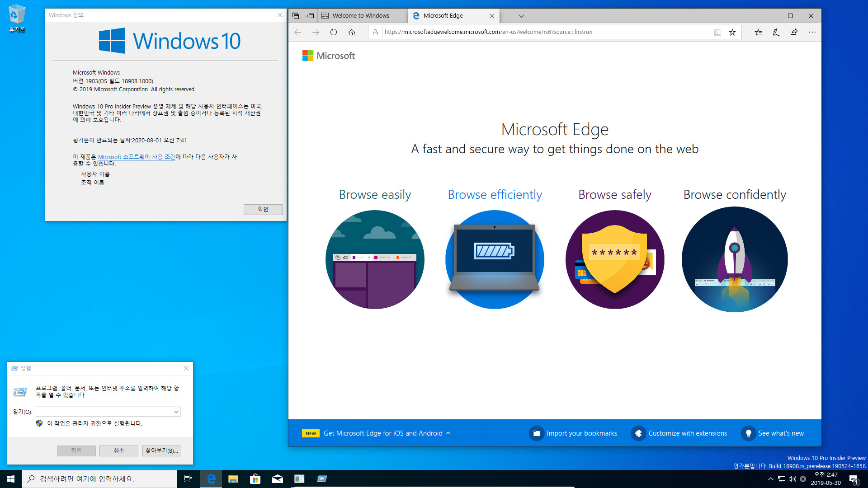The height and width of the screenshot is (488, 868).
Task: Click the shield password illustration
Action: pyautogui.click(x=615, y=259)
